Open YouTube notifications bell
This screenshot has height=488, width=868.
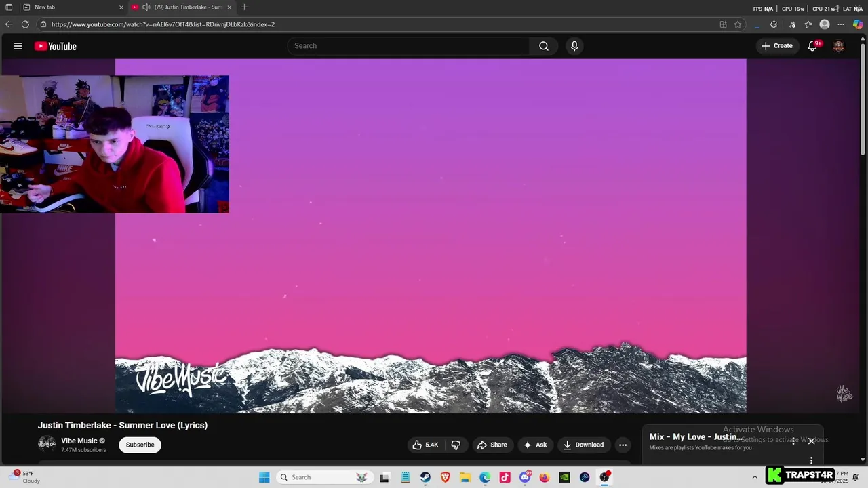click(812, 46)
